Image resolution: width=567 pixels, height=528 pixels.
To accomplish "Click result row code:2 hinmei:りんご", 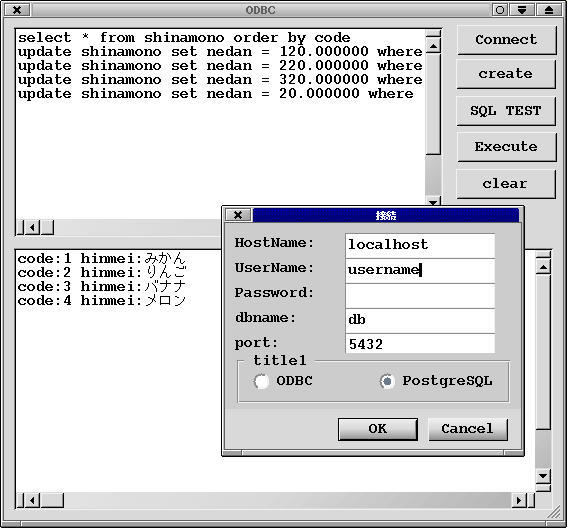I will point(102,272).
